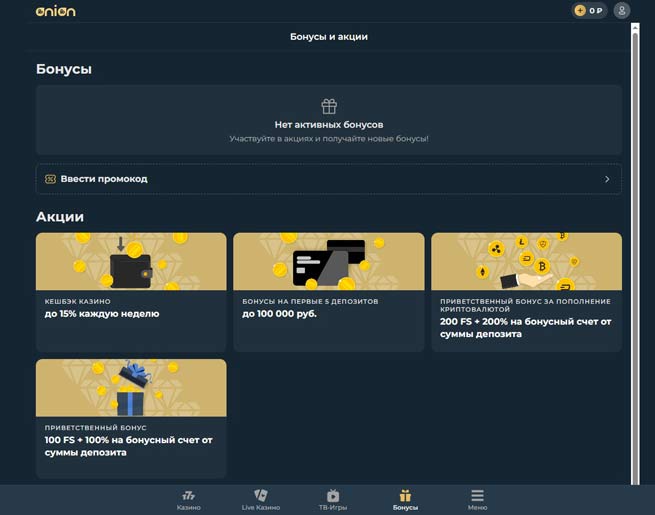Open Кешбэк казино wallet banner image

tap(131, 261)
